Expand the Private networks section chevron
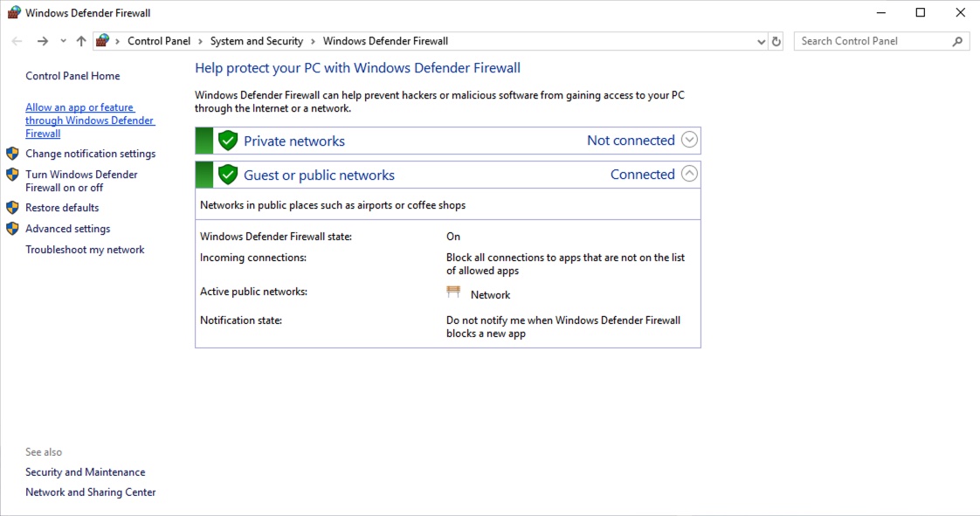 (x=689, y=140)
